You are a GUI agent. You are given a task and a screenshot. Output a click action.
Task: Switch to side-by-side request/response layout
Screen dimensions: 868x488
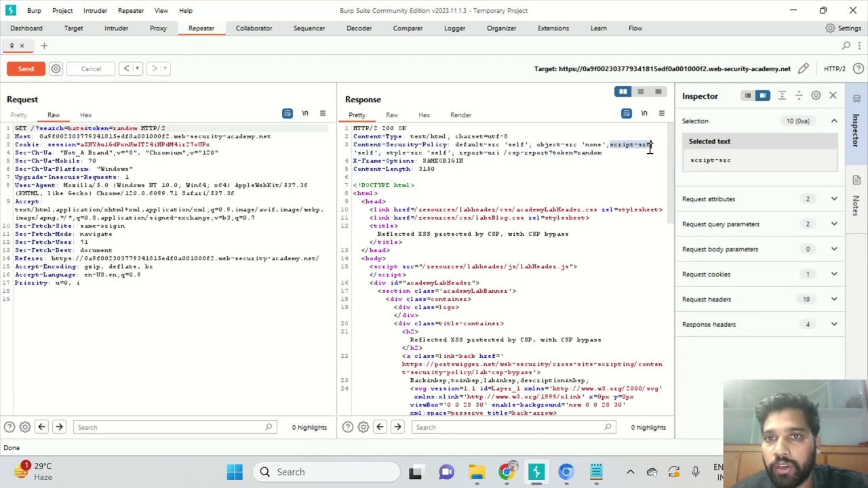(x=623, y=91)
